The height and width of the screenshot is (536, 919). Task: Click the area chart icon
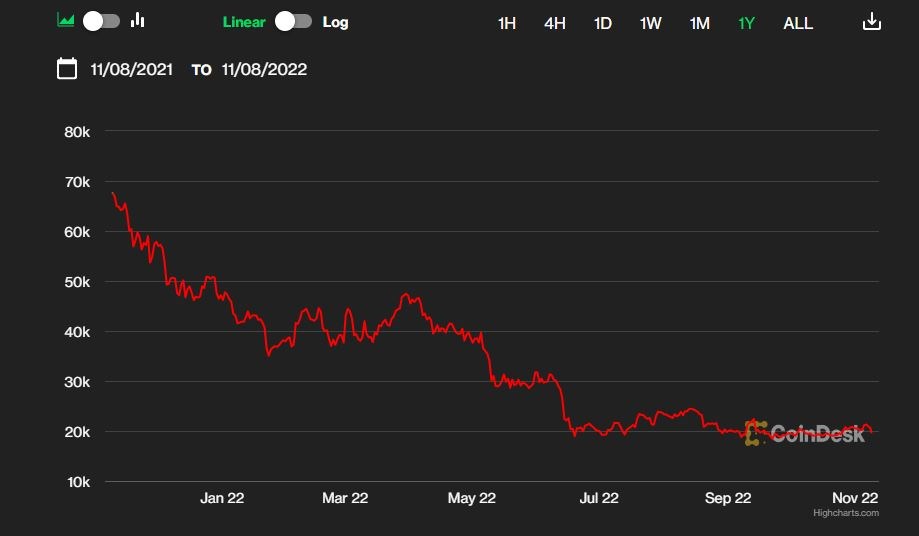pos(66,21)
